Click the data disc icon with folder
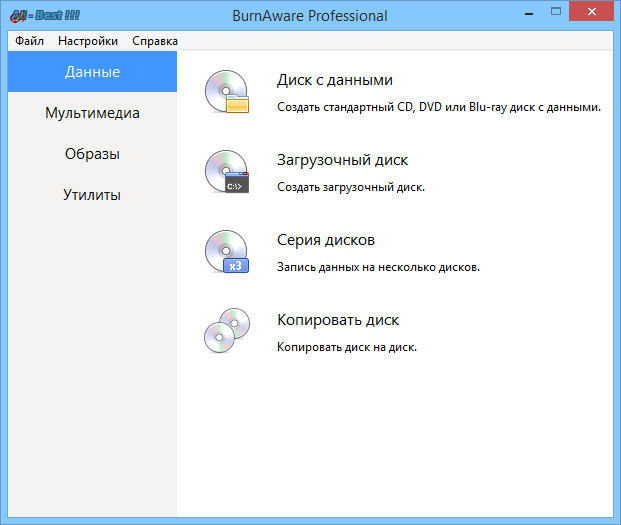This screenshot has height=525, width=621. pos(227,92)
